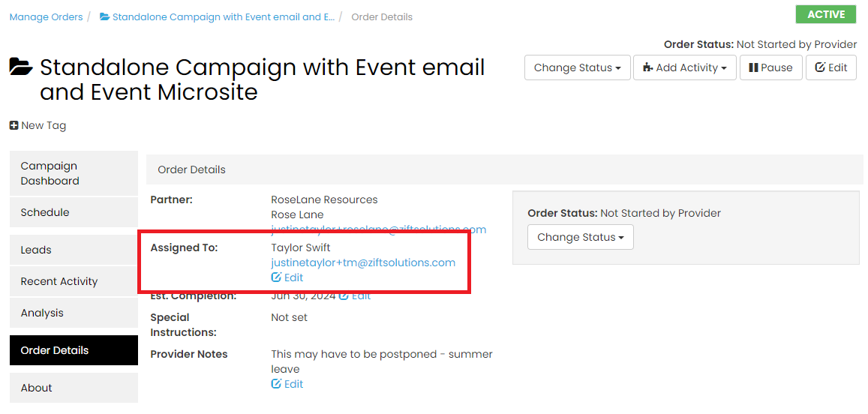The height and width of the screenshot is (414, 868).
Task: Click the justinetaylor+tm email link
Action: point(363,262)
